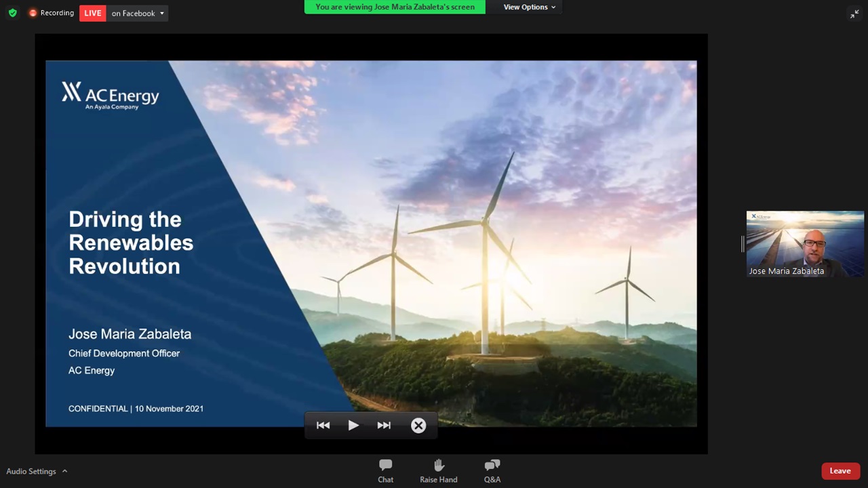Leave the webinar
The width and height of the screenshot is (868, 488).
click(x=840, y=471)
